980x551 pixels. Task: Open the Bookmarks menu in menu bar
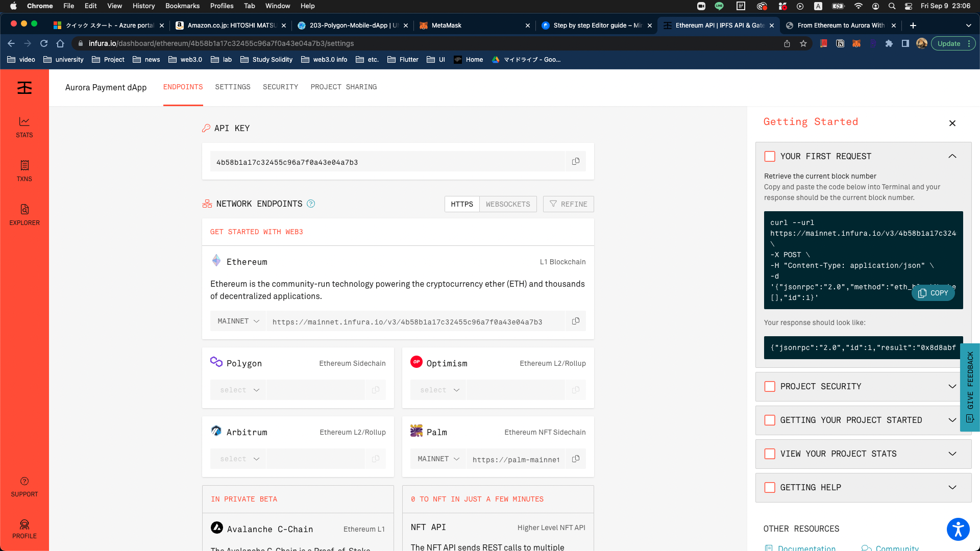coord(182,6)
